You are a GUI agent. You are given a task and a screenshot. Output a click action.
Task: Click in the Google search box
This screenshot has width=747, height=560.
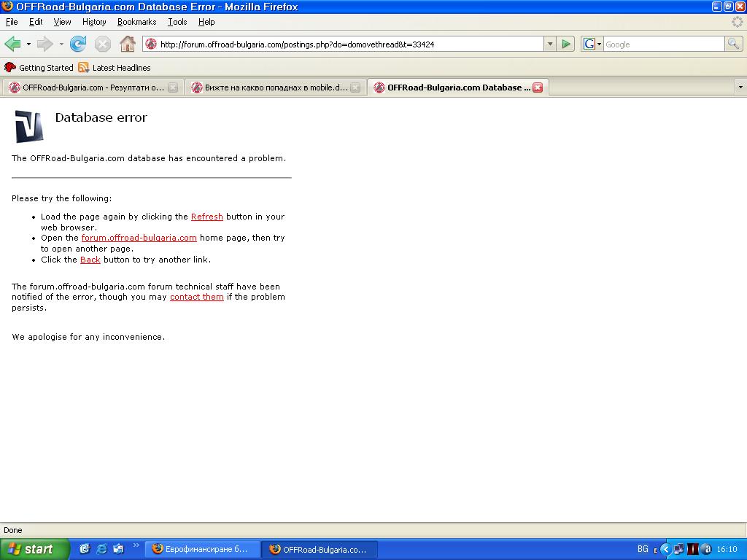(664, 44)
